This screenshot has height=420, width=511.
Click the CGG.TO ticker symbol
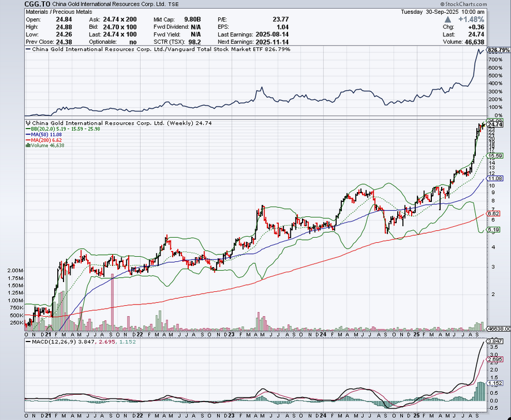[38, 4]
